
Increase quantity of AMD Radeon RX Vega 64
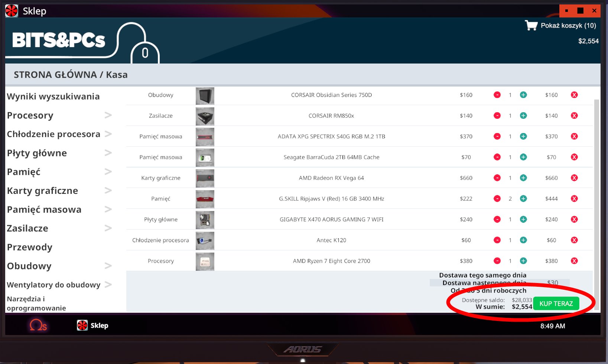523,178
